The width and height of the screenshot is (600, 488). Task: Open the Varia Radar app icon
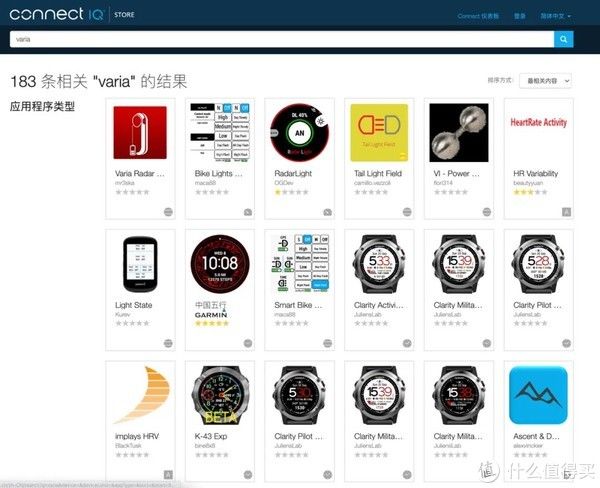[140, 132]
